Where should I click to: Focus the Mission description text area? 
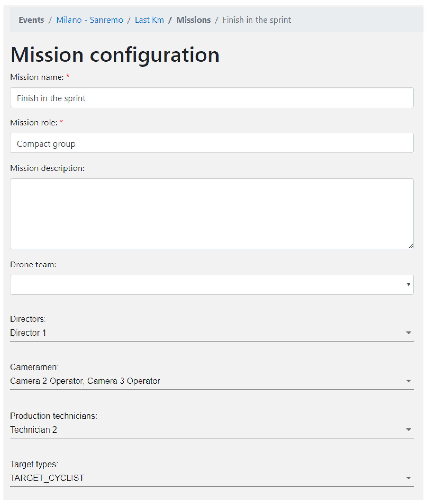point(212,214)
